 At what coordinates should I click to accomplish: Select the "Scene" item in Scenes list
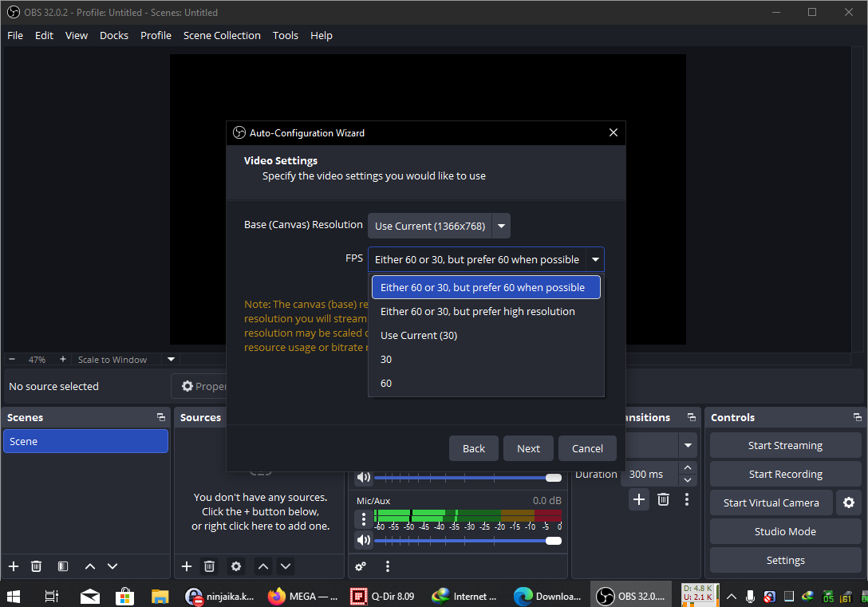click(x=85, y=441)
